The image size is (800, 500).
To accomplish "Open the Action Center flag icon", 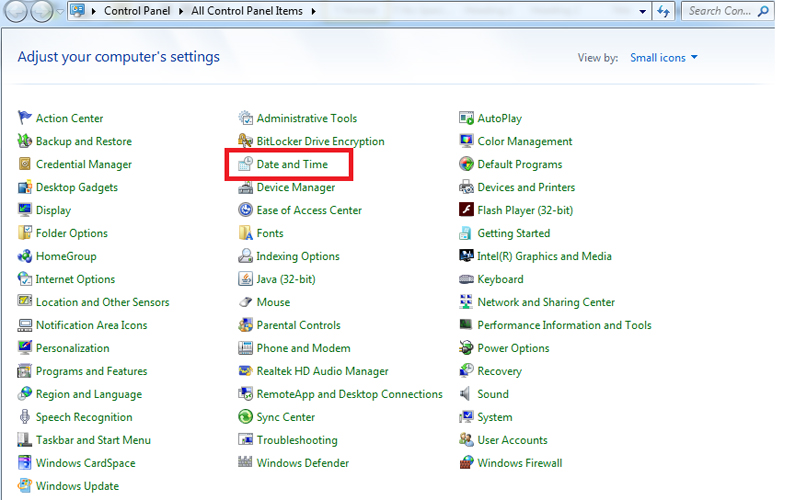I will tap(25, 118).
